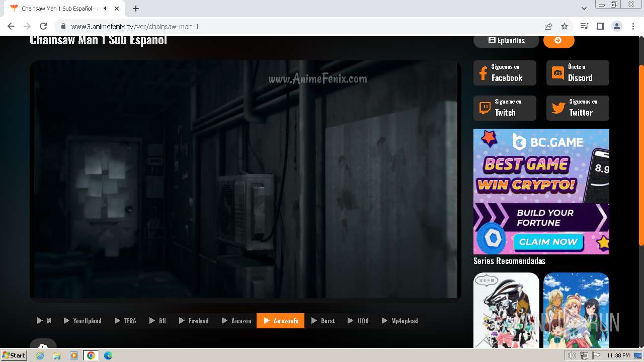Follow on Facebook button
The width and height of the screenshot is (644, 362).
point(505,73)
